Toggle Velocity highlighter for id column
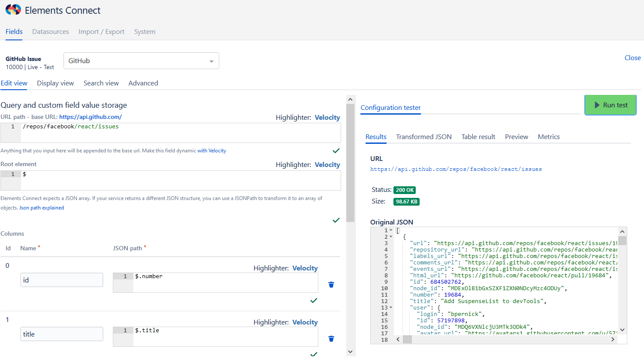The image size is (644, 361). 305,268
